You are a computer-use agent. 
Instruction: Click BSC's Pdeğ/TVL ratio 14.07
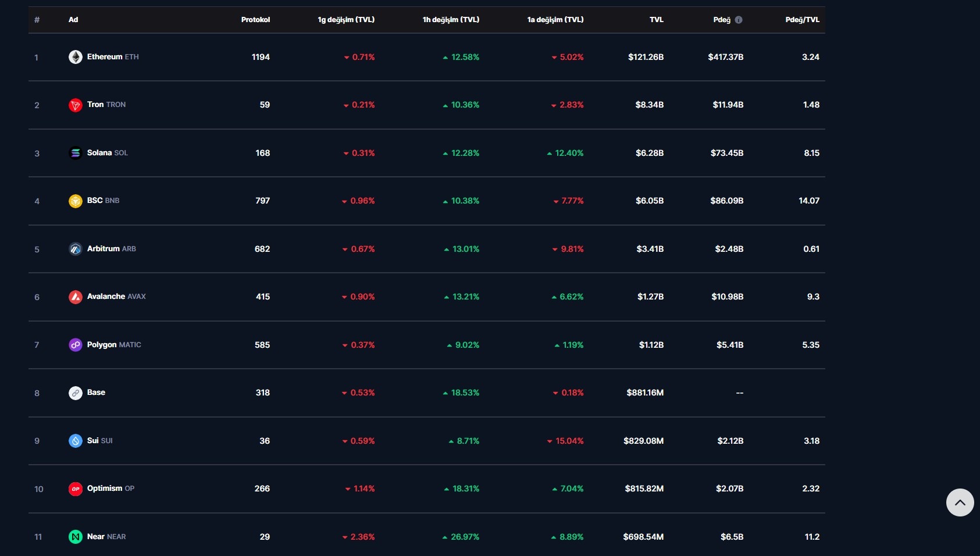[809, 201]
